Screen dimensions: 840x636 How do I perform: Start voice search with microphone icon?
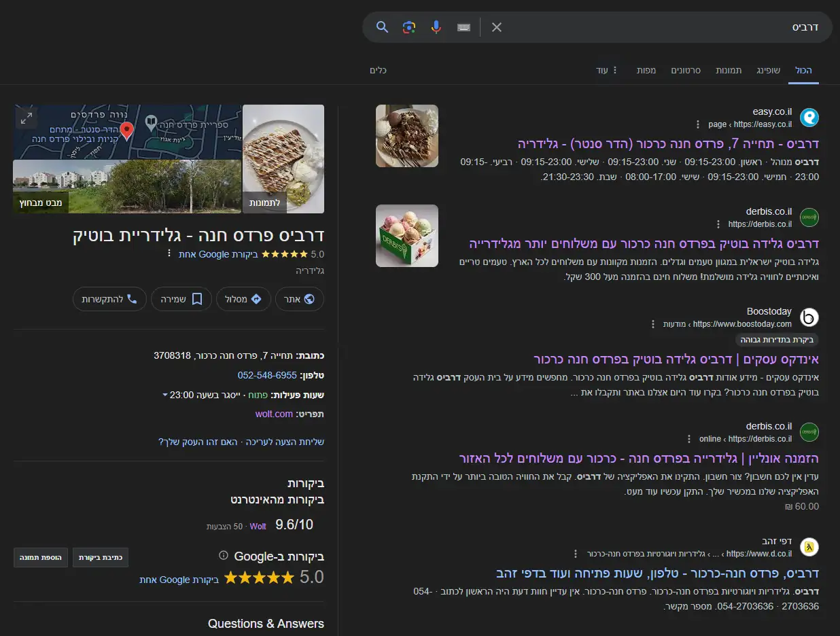pyautogui.click(x=436, y=27)
